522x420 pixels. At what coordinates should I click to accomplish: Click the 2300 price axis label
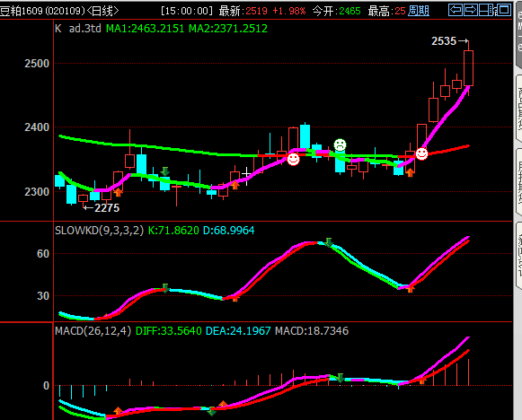pyautogui.click(x=37, y=191)
